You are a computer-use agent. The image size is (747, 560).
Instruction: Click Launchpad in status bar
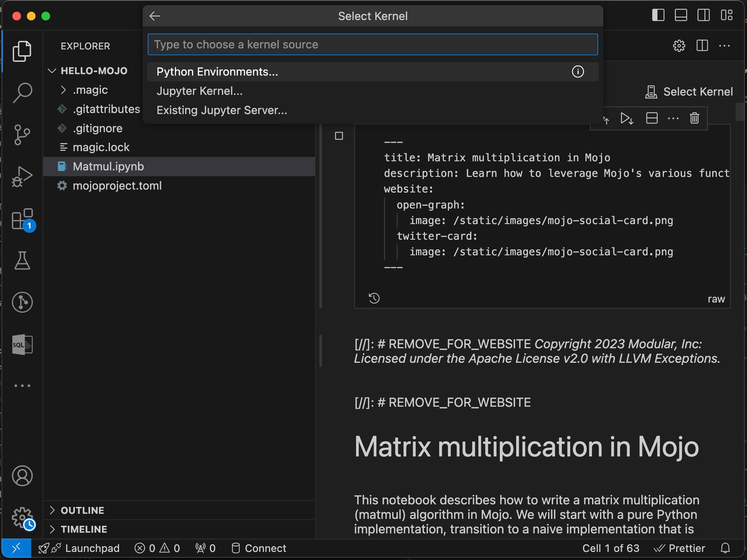(x=79, y=548)
